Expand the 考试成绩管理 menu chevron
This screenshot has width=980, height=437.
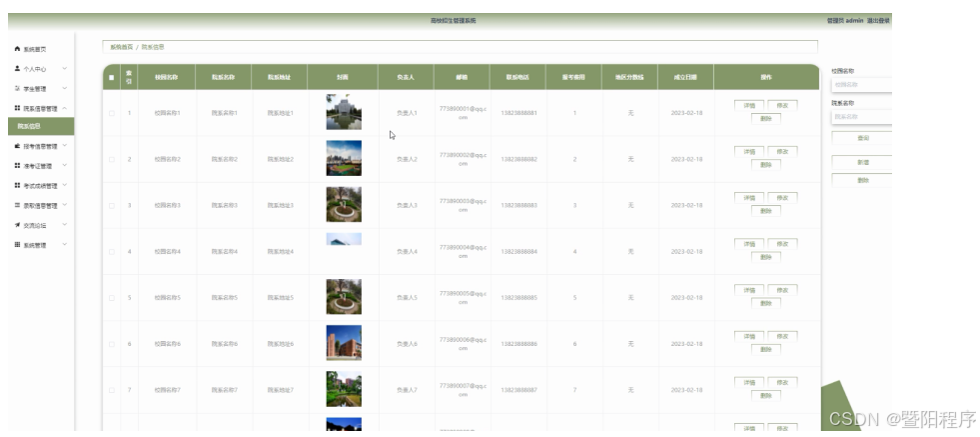tap(64, 185)
